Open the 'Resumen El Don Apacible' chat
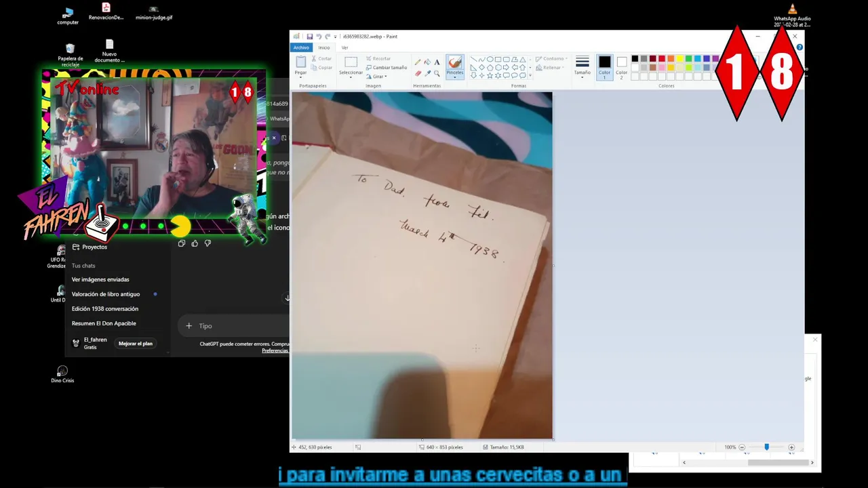 click(104, 324)
